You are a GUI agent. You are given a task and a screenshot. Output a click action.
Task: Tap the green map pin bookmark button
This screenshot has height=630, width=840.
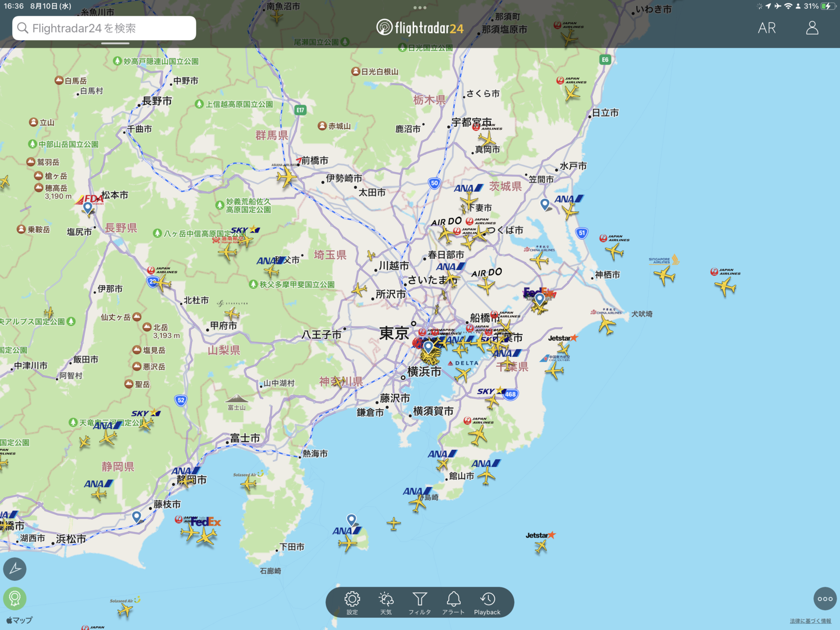pos(15,598)
